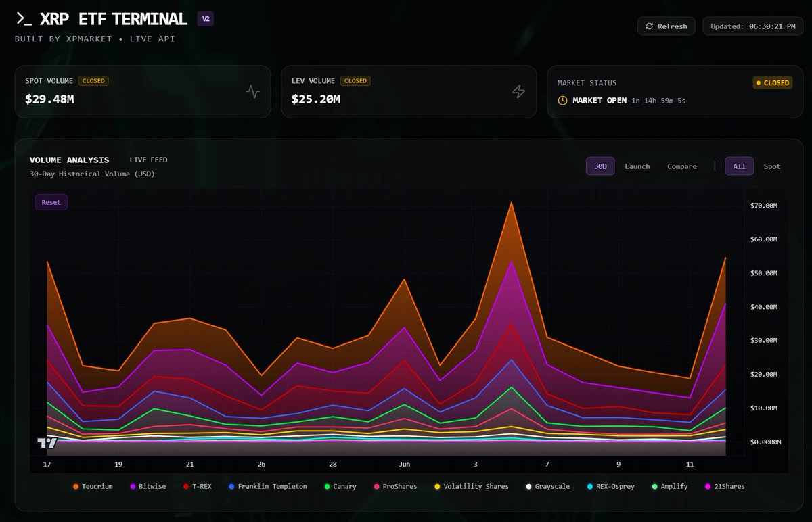Click the VOLUME ANALYSIS heading

coord(69,160)
